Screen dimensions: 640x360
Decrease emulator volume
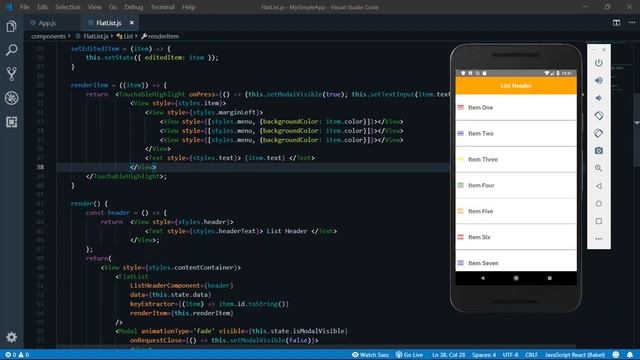tap(599, 98)
